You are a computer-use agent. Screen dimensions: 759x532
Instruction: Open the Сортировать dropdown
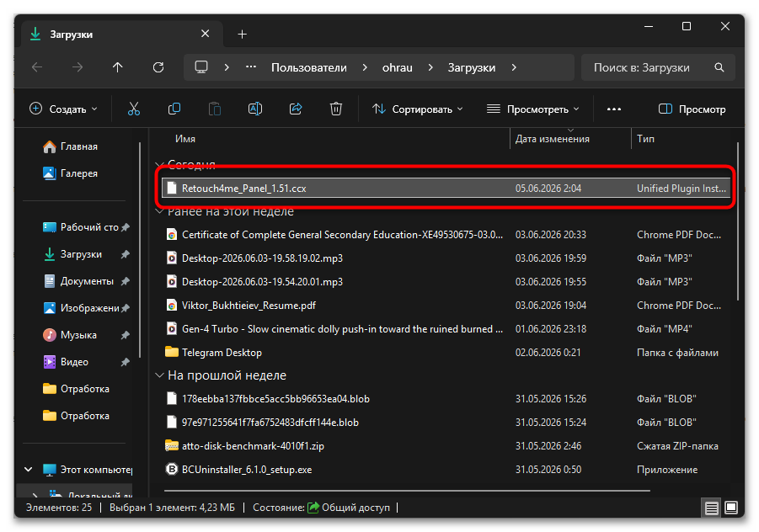pyautogui.click(x=417, y=109)
